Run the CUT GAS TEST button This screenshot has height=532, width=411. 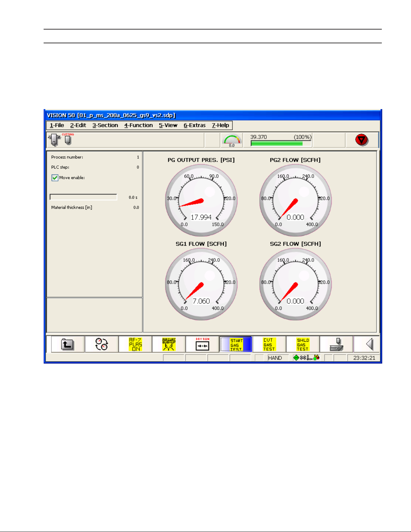pos(269,344)
